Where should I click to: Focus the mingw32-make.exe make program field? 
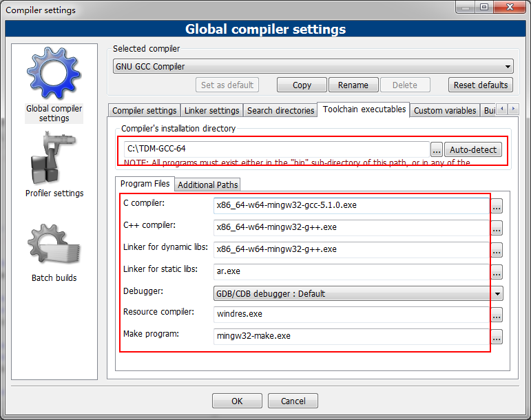pos(351,336)
